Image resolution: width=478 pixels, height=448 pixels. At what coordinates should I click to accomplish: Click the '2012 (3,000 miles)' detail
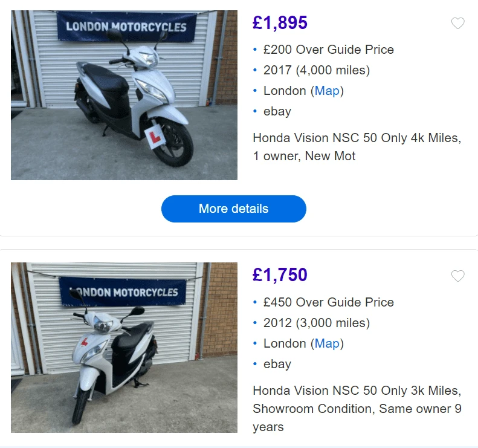click(316, 323)
